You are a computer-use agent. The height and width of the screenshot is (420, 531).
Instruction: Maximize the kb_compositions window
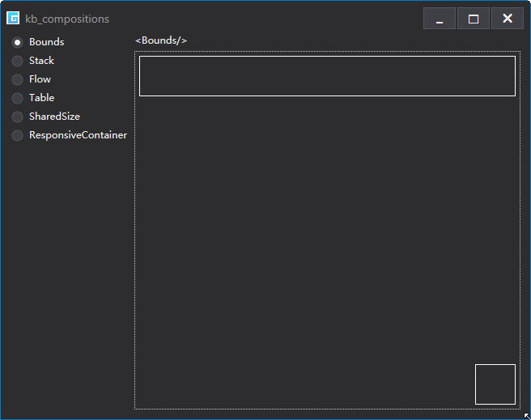click(473, 19)
